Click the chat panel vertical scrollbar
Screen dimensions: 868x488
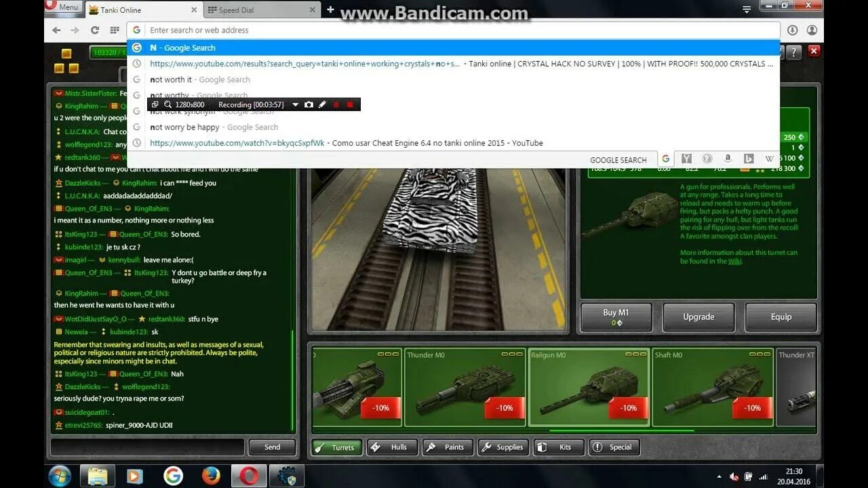[293, 380]
